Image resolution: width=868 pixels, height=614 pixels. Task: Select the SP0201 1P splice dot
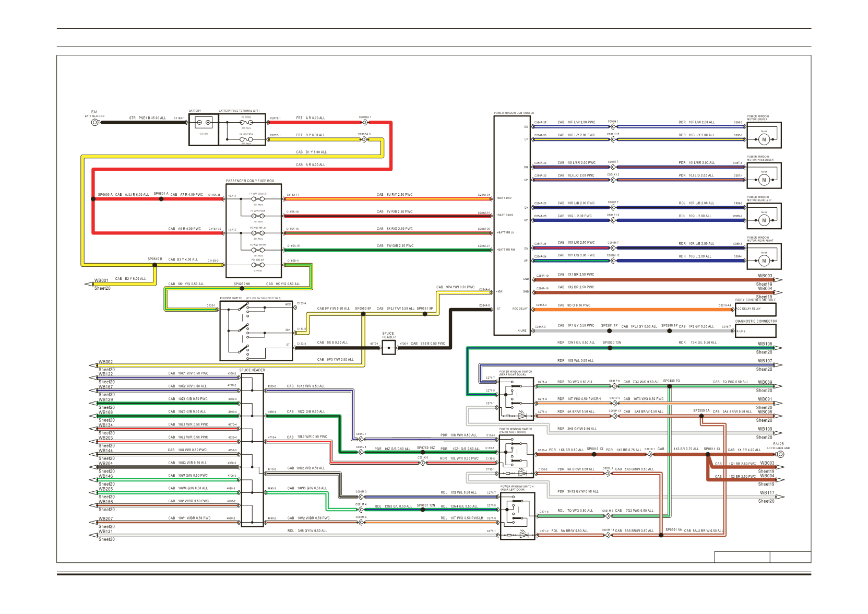[609, 330]
